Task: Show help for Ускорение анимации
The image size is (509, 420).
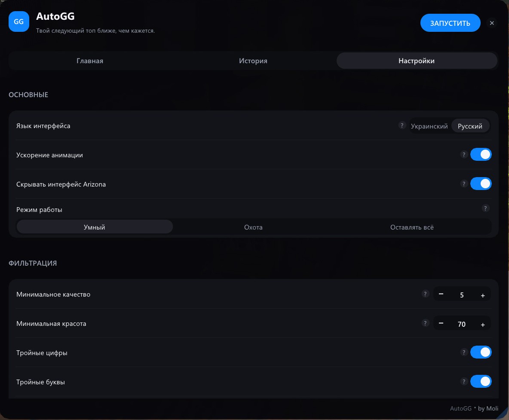Action: [x=463, y=155]
